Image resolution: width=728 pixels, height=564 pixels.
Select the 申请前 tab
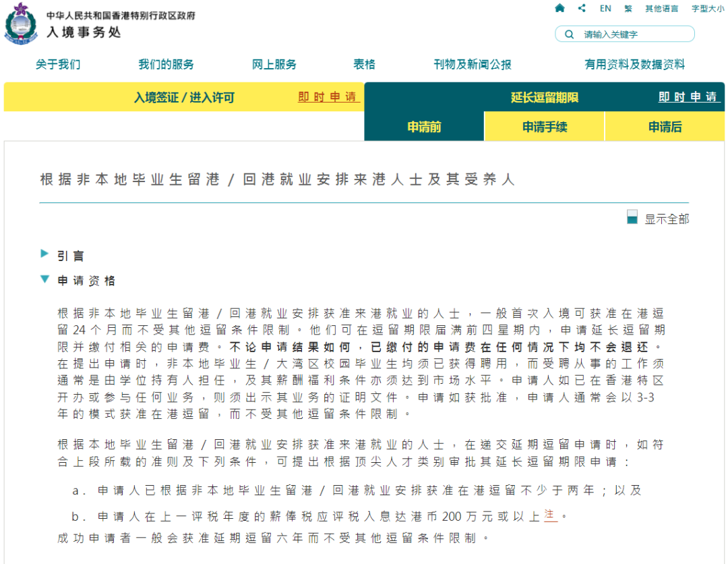click(424, 127)
